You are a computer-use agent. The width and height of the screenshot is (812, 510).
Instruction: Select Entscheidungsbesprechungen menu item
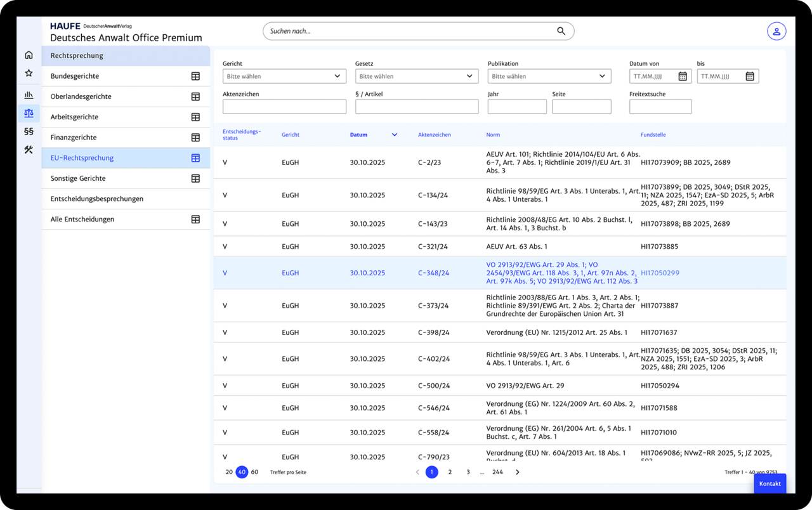96,199
